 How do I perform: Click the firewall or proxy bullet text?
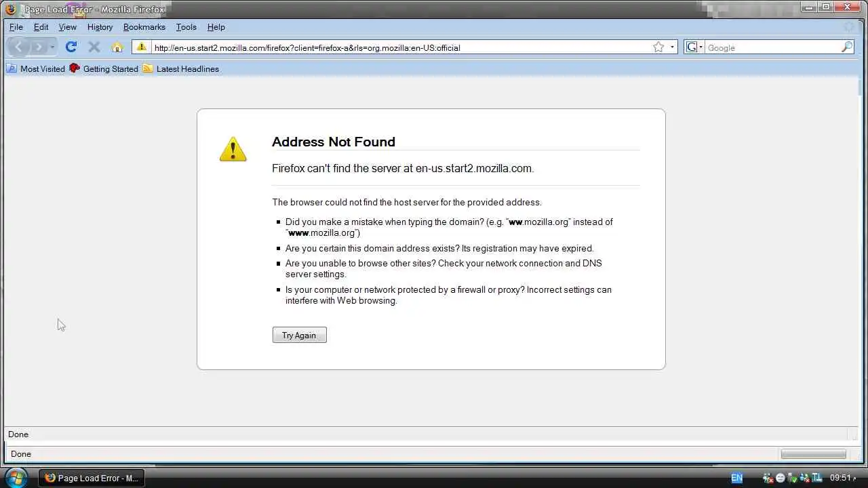pyautogui.click(x=448, y=295)
